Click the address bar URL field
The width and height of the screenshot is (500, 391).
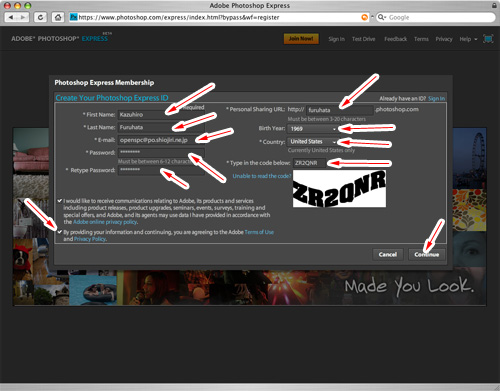(219, 17)
